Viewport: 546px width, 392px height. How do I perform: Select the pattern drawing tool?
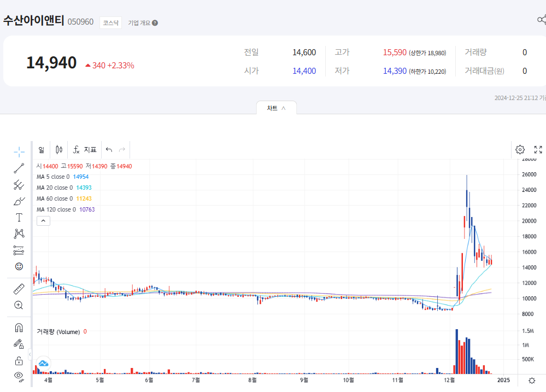(19, 233)
